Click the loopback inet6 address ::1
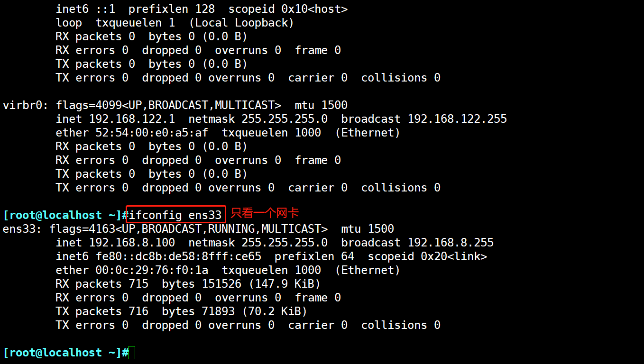644x364 pixels. tap(105, 9)
